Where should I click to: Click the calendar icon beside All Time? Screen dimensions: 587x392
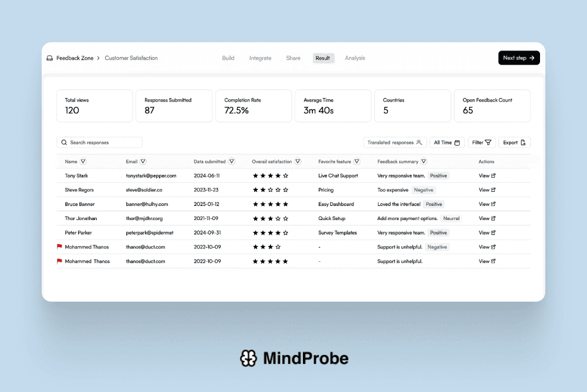[x=457, y=142]
